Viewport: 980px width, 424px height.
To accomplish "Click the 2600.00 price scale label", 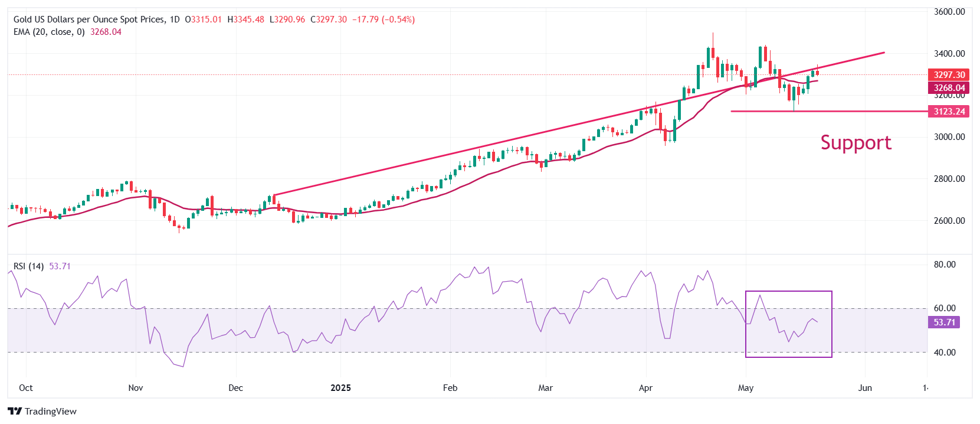I will [949, 221].
